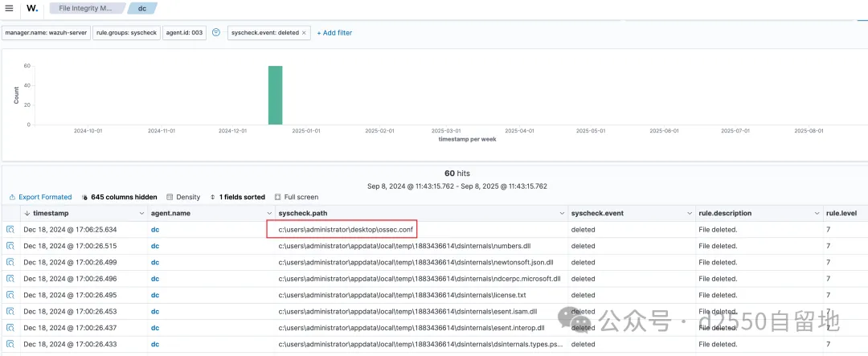
Task: Click the green histogram bar for December
Action: (275, 95)
